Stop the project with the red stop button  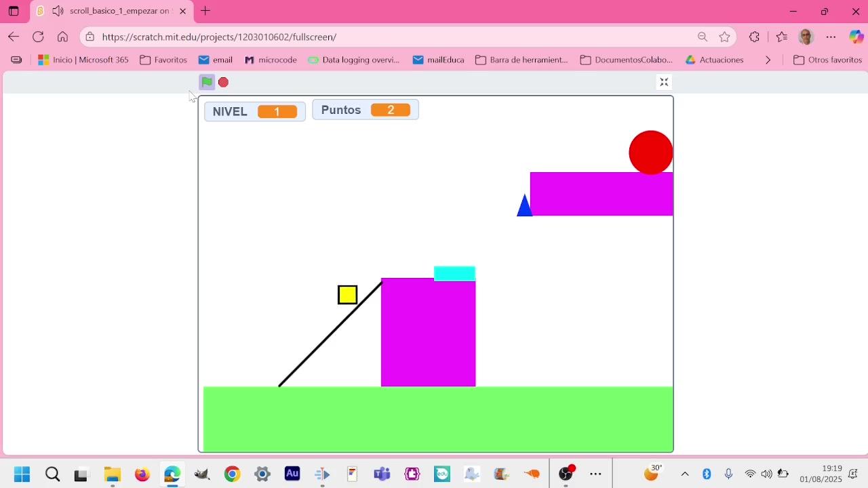223,82
